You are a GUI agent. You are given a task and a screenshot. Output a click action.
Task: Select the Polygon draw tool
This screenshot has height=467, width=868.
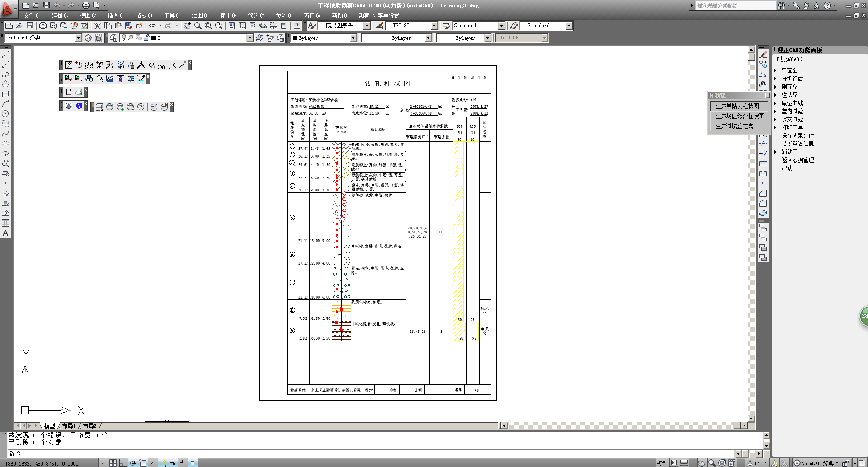[5, 84]
